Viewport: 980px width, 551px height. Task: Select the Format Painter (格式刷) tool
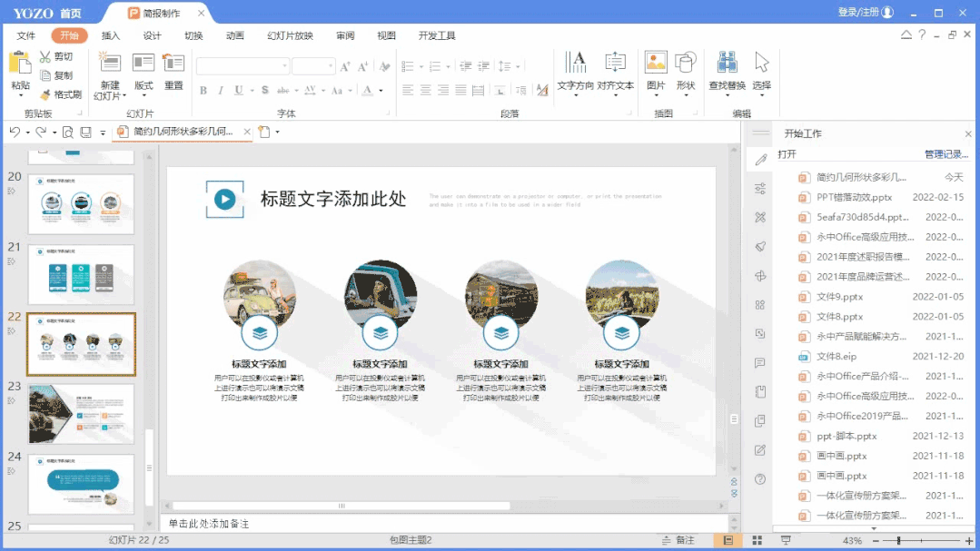[45, 94]
